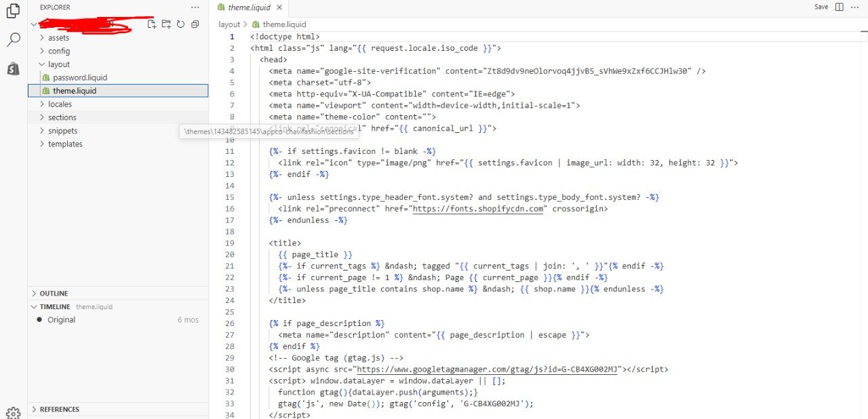This screenshot has width=868, height=419.
Task: Select the Original entry in Timeline
Action: coord(61,319)
